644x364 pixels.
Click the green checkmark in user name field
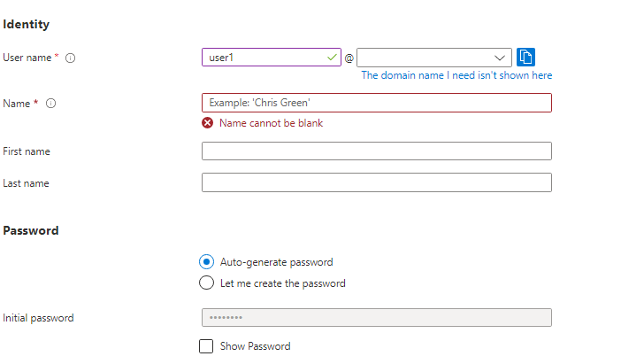pyautogui.click(x=332, y=58)
